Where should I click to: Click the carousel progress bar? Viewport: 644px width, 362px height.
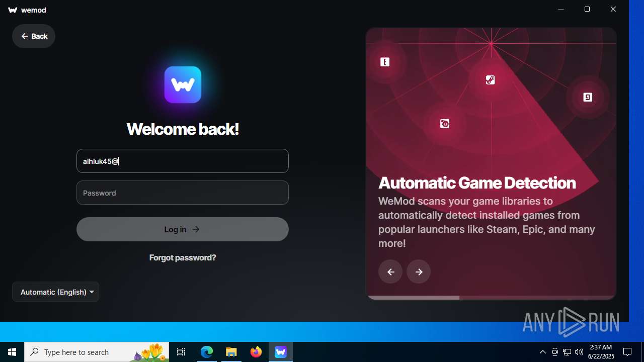point(491,298)
